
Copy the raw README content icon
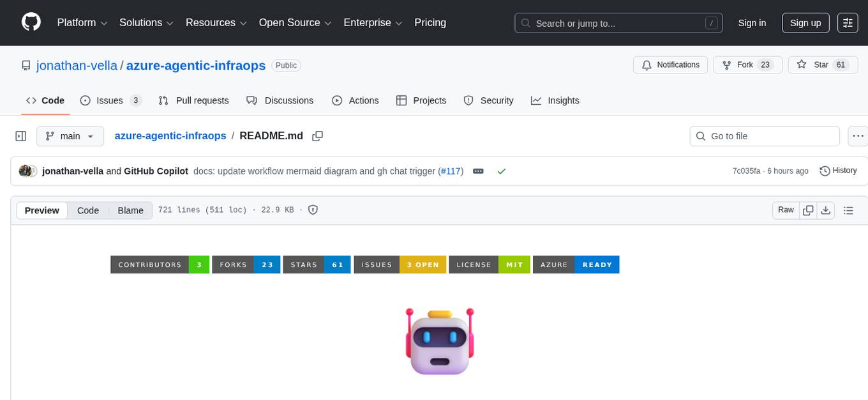[808, 210]
